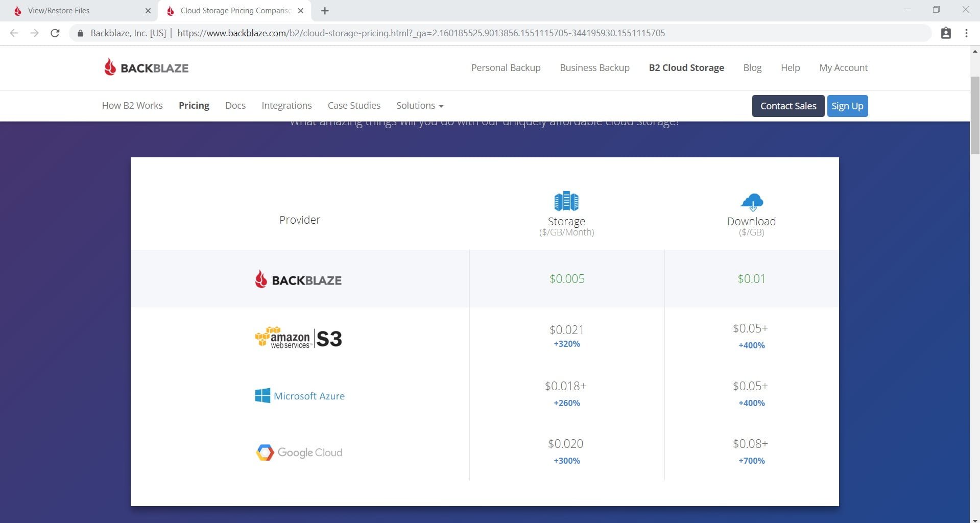Open Docs in sub-navigation
The image size is (980, 523).
[x=235, y=105]
